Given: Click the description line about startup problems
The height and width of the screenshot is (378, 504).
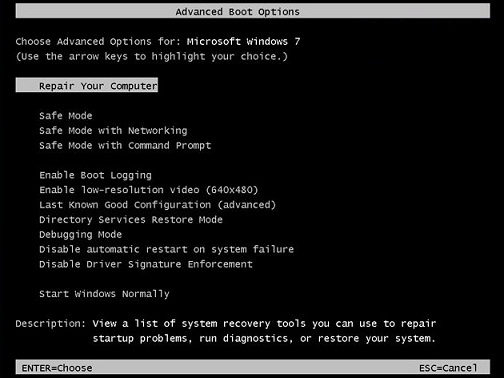Looking at the screenshot, I should pyautogui.click(x=264, y=339).
